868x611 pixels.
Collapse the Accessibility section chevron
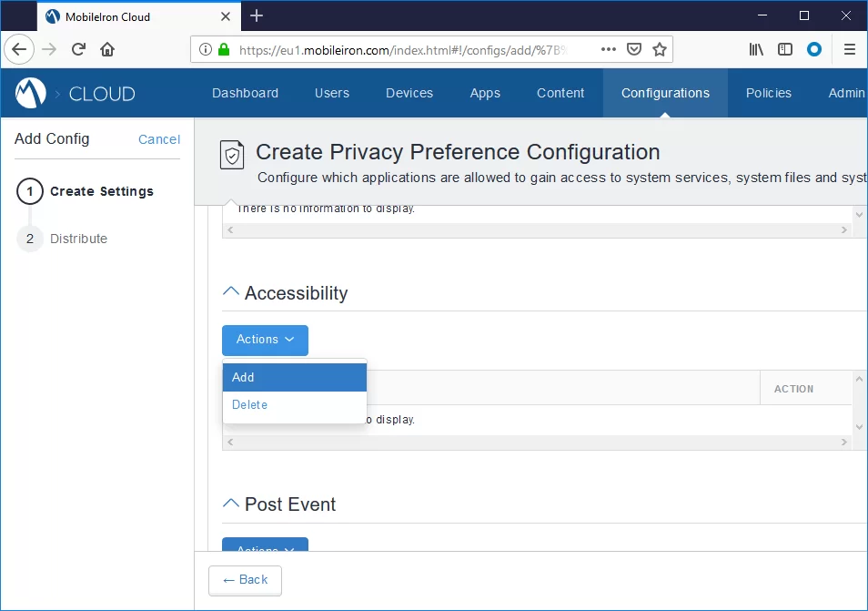[231, 292]
